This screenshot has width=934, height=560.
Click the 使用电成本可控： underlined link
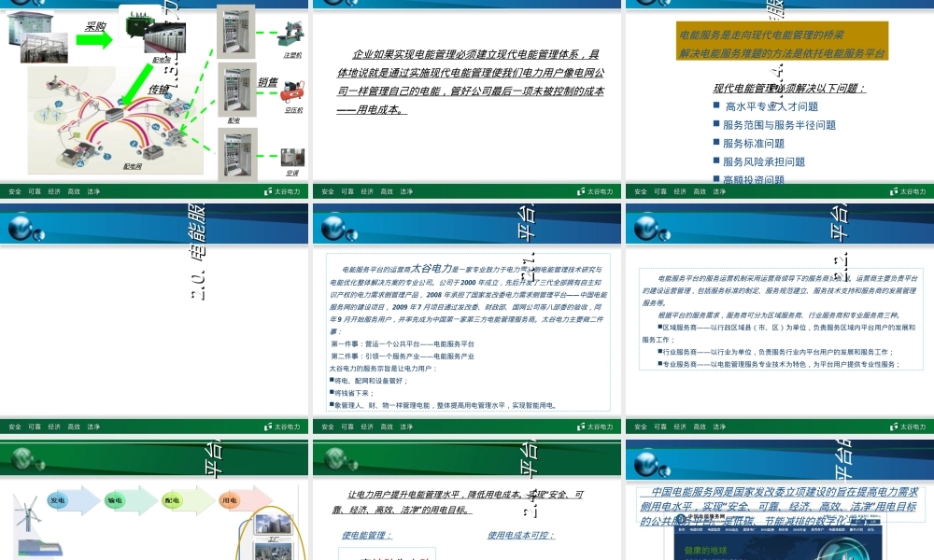(520, 536)
